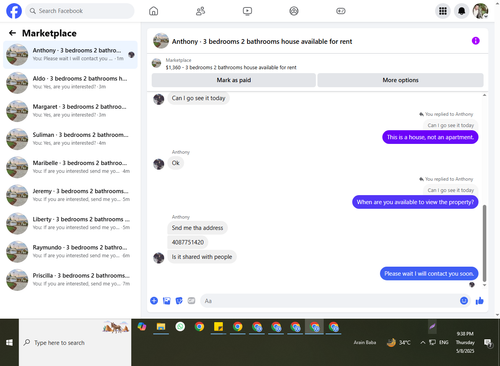Choose a sticker with the sticker icon

pyautogui.click(x=179, y=301)
